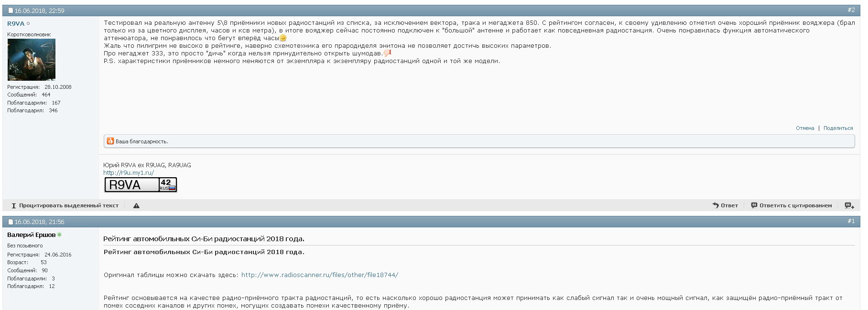Viewport: 868px width, 310px height.
Task: Open post permalink #1
Action: point(851,221)
